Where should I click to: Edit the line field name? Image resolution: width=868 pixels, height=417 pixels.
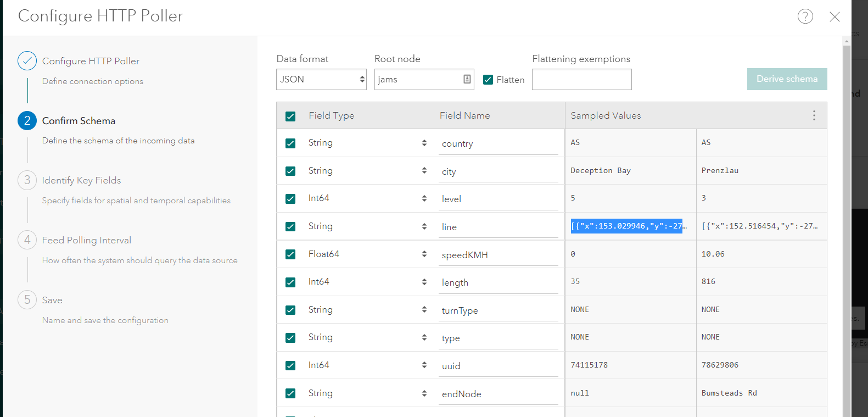tap(499, 227)
